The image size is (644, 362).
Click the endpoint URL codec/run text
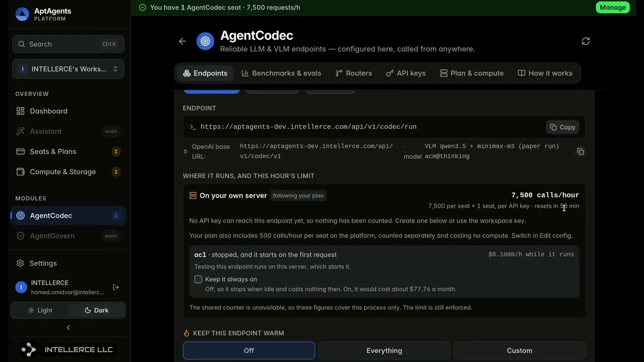tap(308, 127)
